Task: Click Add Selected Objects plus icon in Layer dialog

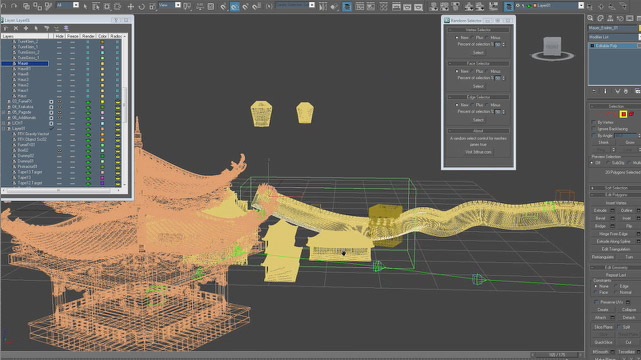Action: tap(26, 28)
